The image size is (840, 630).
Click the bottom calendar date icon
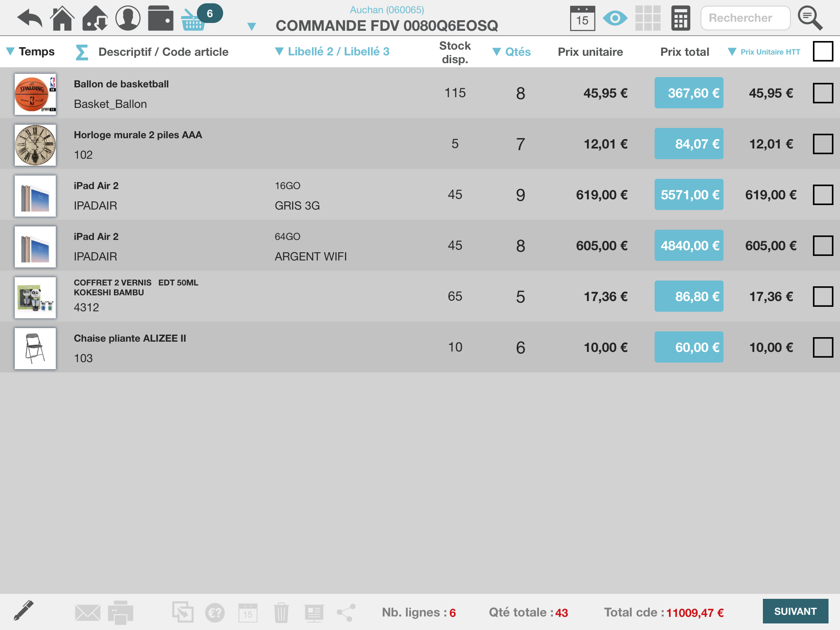pos(248,613)
